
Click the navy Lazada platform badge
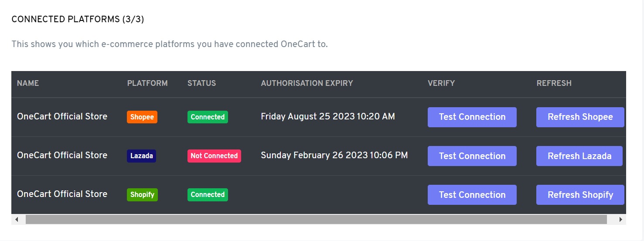tap(141, 156)
